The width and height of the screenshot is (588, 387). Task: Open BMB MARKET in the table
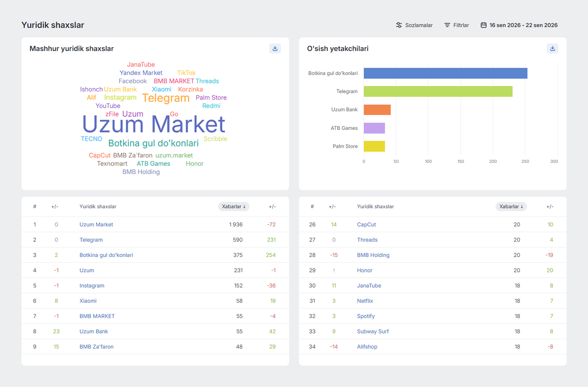click(x=97, y=316)
